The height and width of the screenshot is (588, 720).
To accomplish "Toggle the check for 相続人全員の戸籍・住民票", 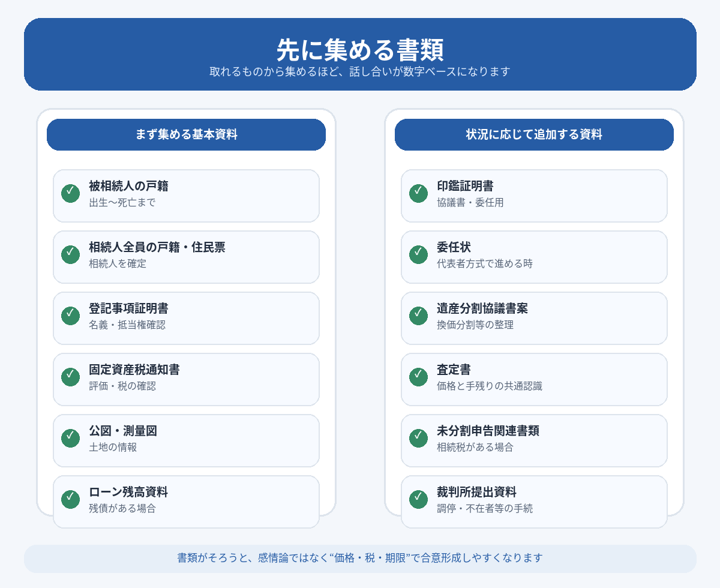I will (70, 254).
